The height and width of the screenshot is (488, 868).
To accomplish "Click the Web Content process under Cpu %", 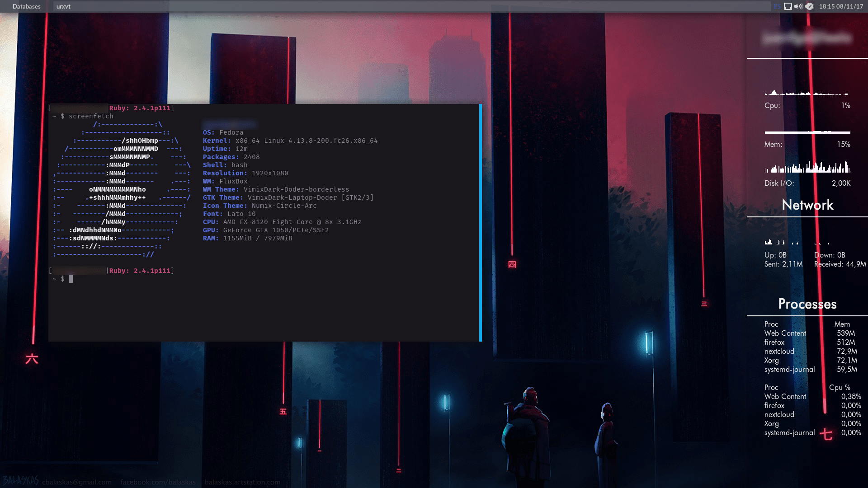I will pos(785,396).
